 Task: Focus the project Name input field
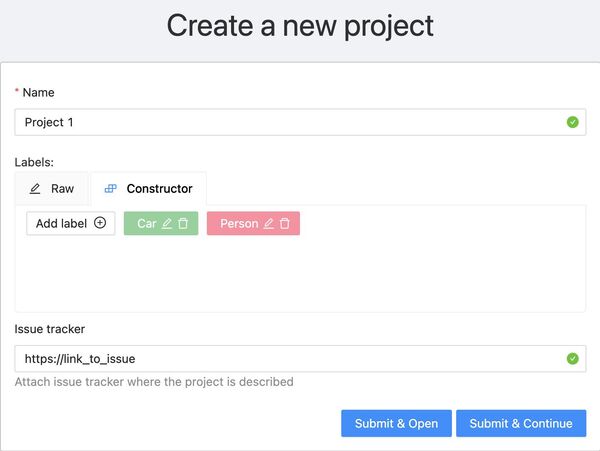pos(290,122)
